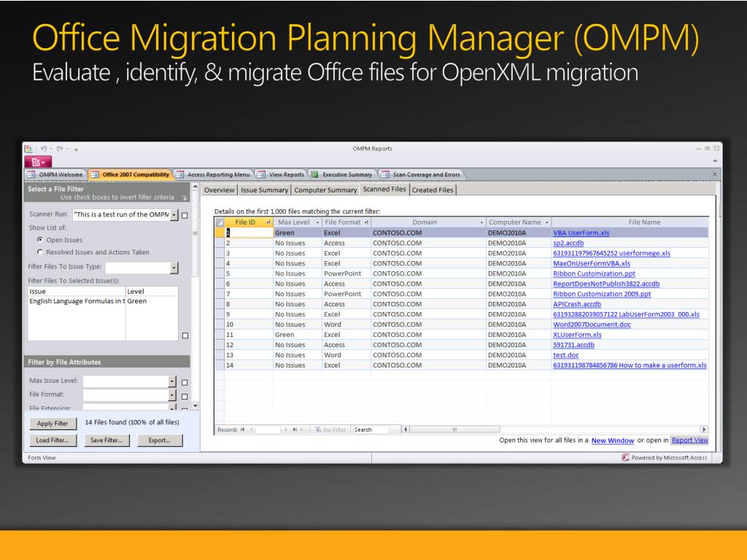Switch to the Overview sub-tab
Screen dimensions: 747x560
pos(219,190)
